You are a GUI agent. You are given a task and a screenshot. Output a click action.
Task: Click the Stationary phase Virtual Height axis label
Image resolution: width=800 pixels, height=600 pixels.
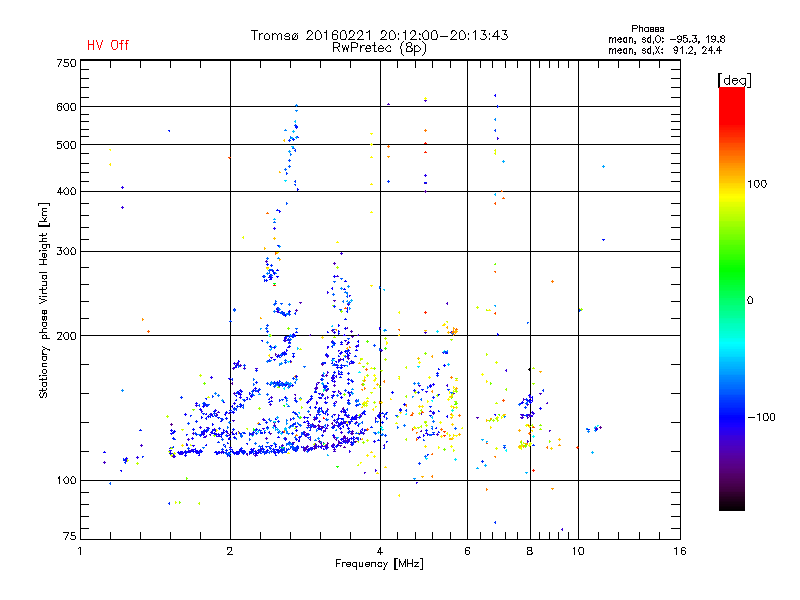click(x=43, y=301)
